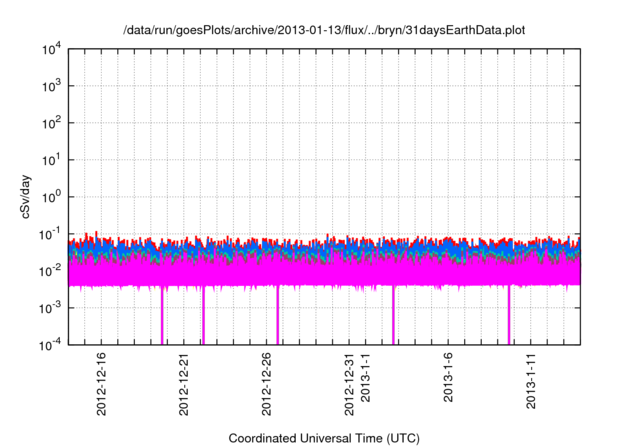Click the 2012-12-31 date label
Image resolution: width=640 pixels, height=448 pixels.
pyautogui.click(x=349, y=384)
